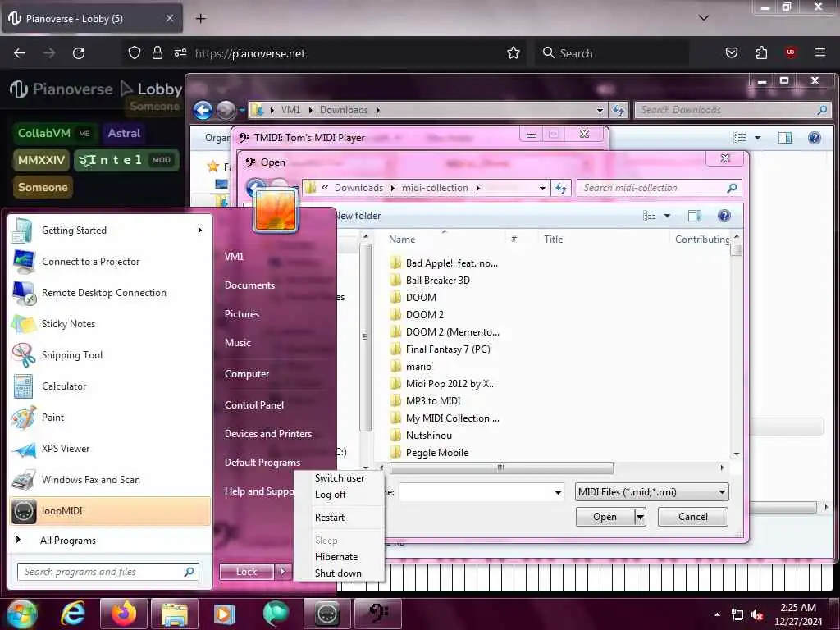Click help icon in Open dialog

click(x=724, y=216)
